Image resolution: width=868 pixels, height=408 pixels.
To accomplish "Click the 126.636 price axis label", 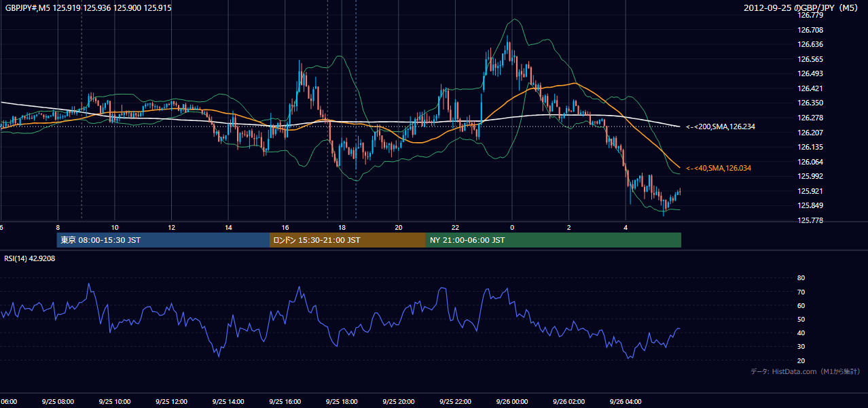I will pyautogui.click(x=809, y=44).
